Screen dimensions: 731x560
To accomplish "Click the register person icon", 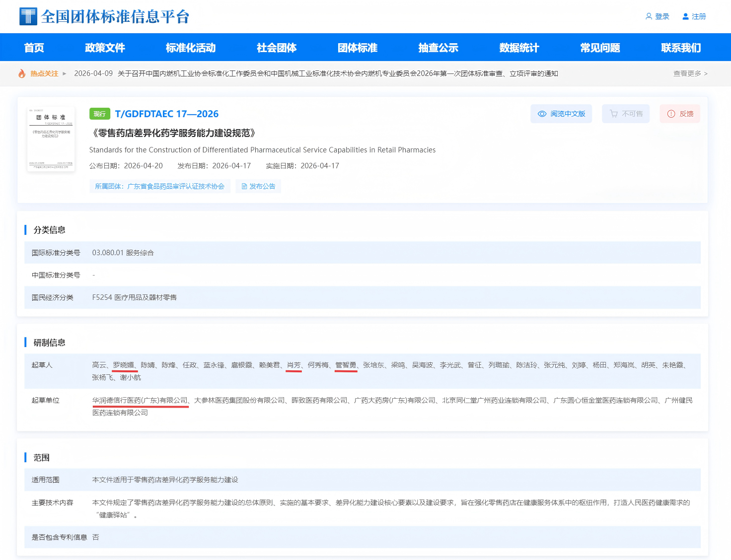I will (686, 16).
